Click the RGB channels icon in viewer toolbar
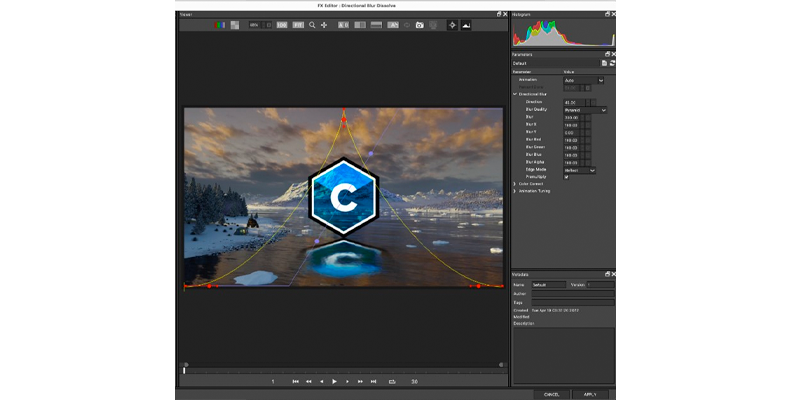 point(219,25)
